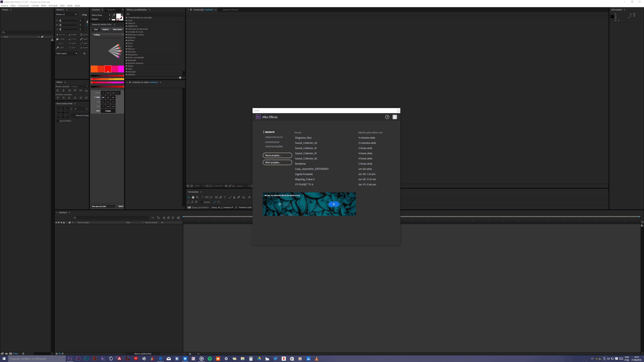The image size is (644, 362).
Task: Select the Clone Stamp tool
Action: pos(234,197)
